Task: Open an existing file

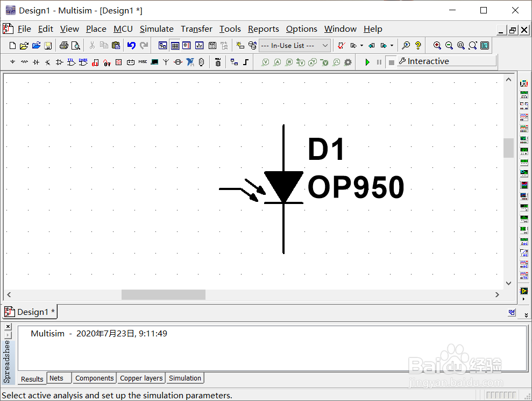Action: 24,46
